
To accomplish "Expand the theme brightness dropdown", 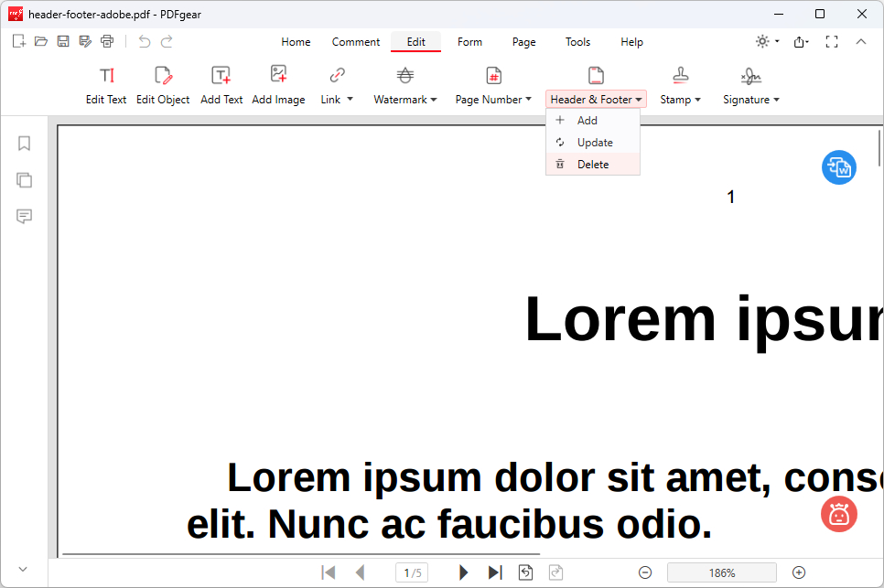I will [767, 41].
